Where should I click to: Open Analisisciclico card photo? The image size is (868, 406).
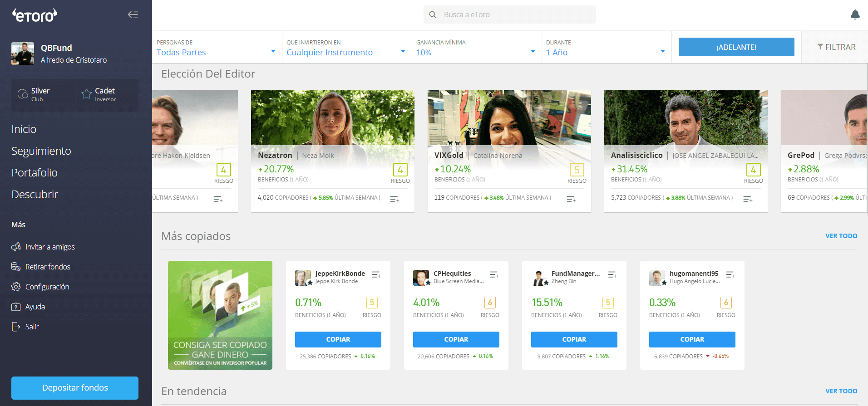(686, 118)
